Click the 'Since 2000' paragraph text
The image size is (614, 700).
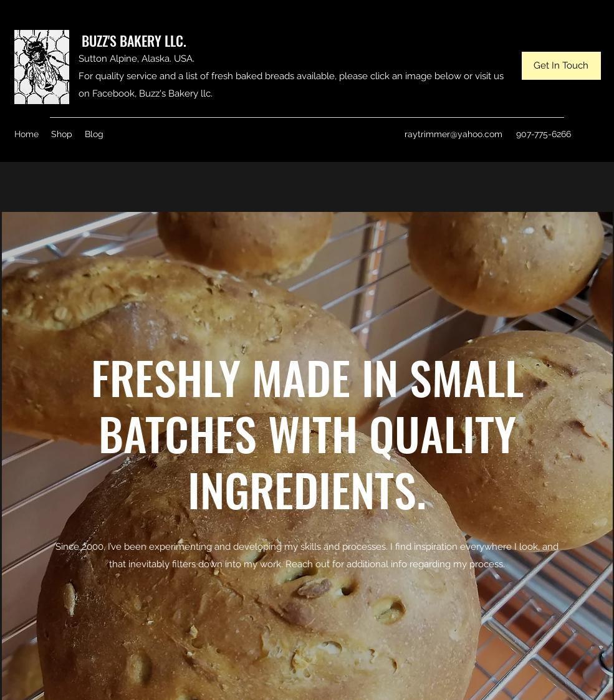click(307, 555)
